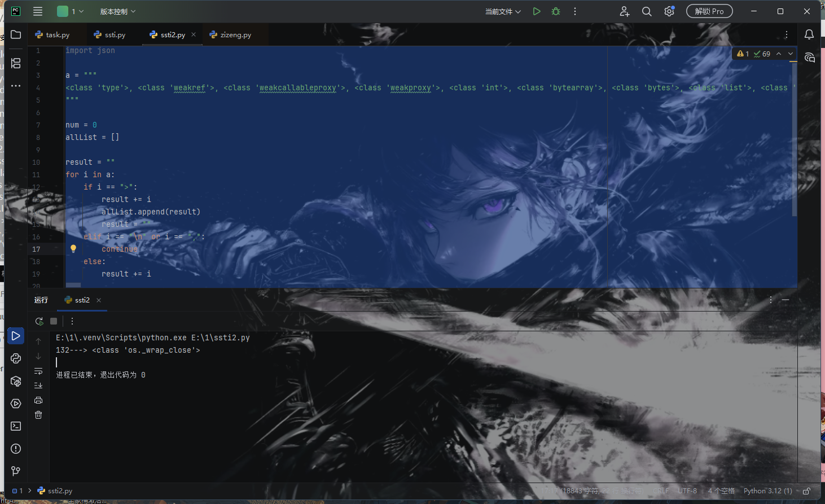825x504 pixels.
Task: Open the project selector dropdown labeled 1
Action: point(71,11)
